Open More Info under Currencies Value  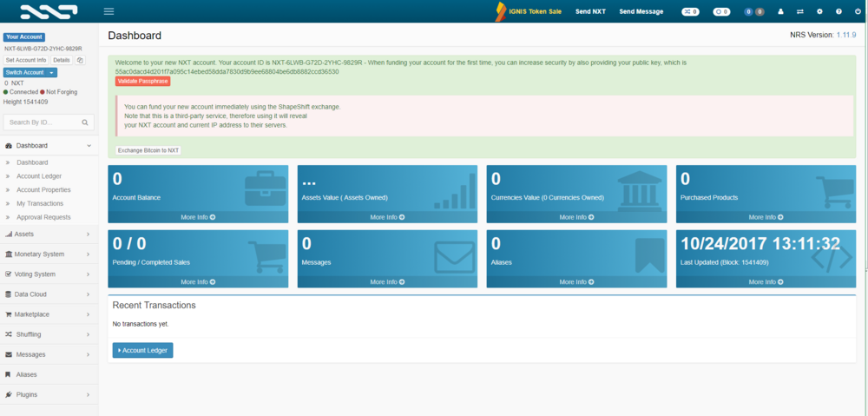click(x=577, y=217)
